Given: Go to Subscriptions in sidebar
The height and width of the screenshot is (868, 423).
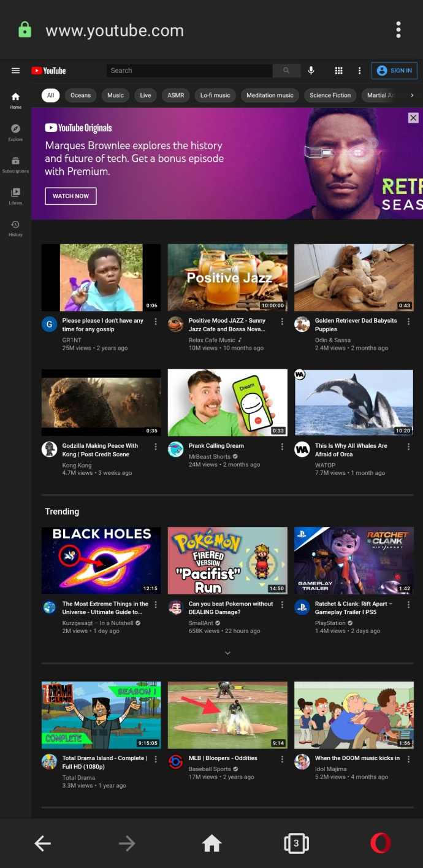Looking at the screenshot, I should [x=15, y=164].
